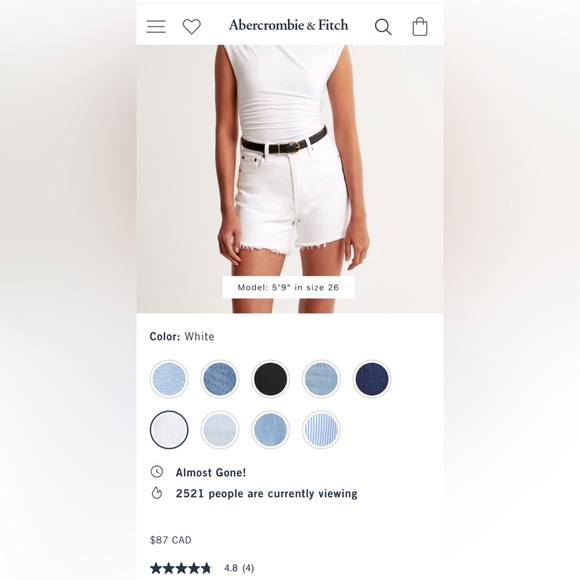Open search with the magnifying glass
The image size is (580, 580).
pos(383,27)
